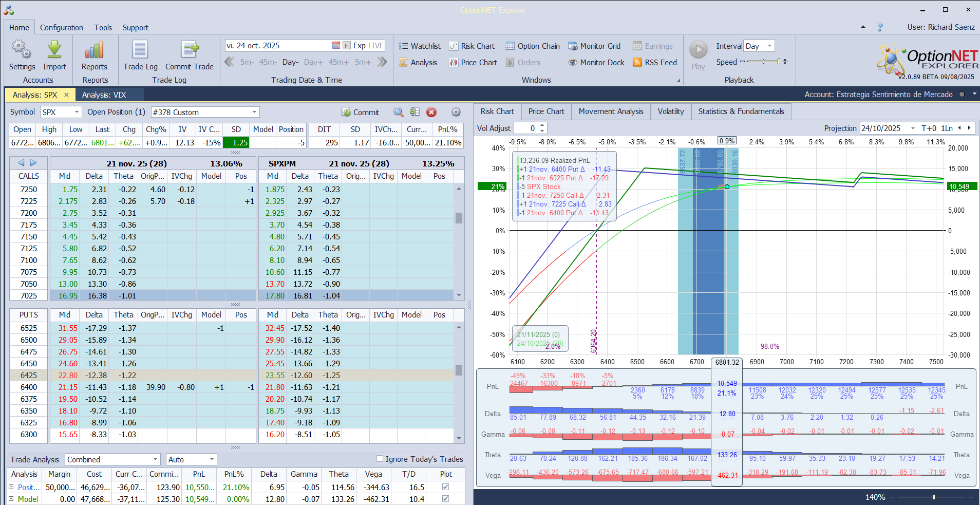The width and height of the screenshot is (980, 505).
Task: Click the Import download icon
Action: point(54,50)
